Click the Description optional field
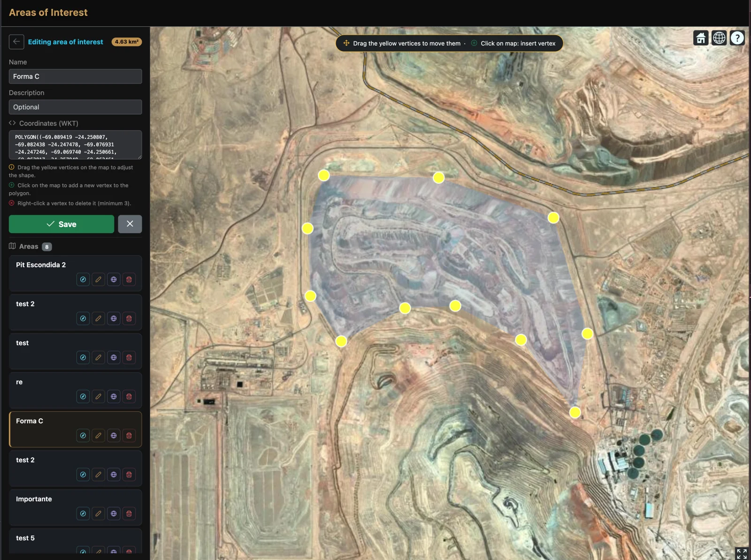 75,107
